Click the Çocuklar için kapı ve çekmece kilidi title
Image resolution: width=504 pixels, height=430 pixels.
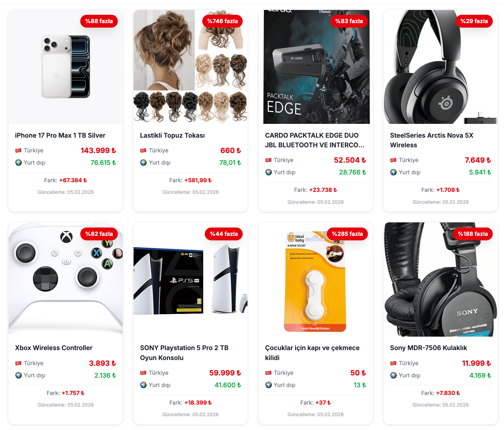pos(312,353)
